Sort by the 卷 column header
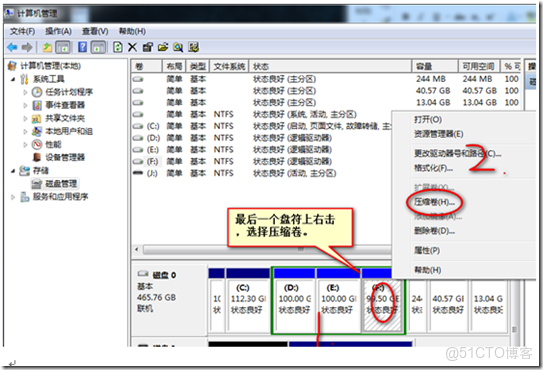Screen dimensions: 543x370 click(147, 66)
